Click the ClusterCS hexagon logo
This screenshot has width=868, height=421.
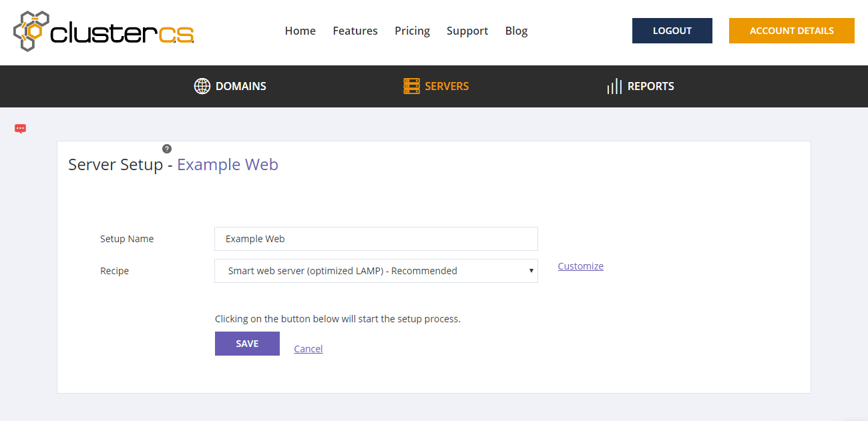click(31, 31)
